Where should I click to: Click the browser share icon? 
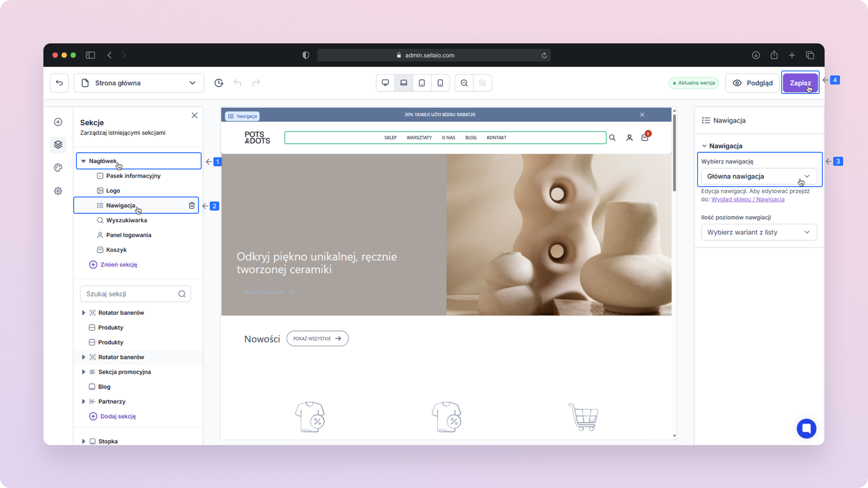774,55
